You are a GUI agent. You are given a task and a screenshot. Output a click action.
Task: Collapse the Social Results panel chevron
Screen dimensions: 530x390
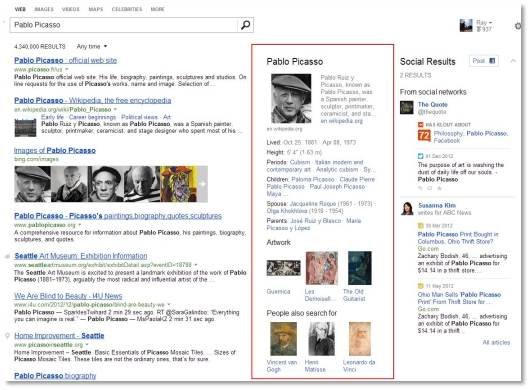[513, 61]
